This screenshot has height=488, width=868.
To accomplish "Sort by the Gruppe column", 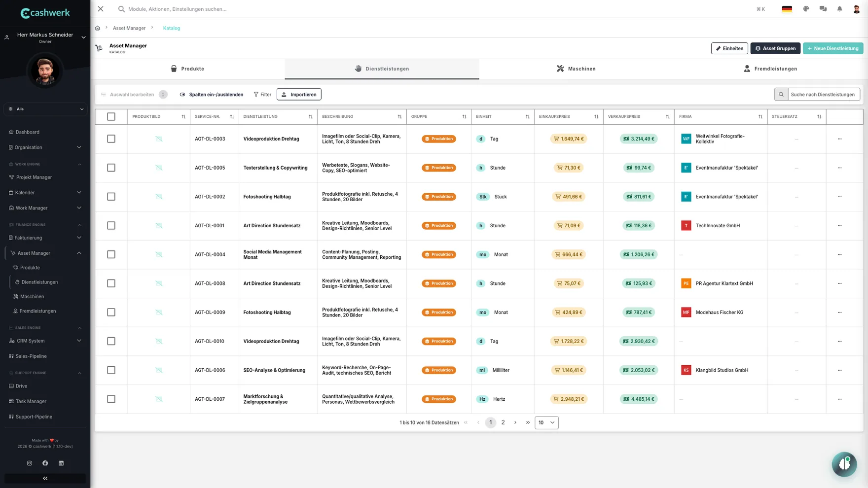I will 464,117.
